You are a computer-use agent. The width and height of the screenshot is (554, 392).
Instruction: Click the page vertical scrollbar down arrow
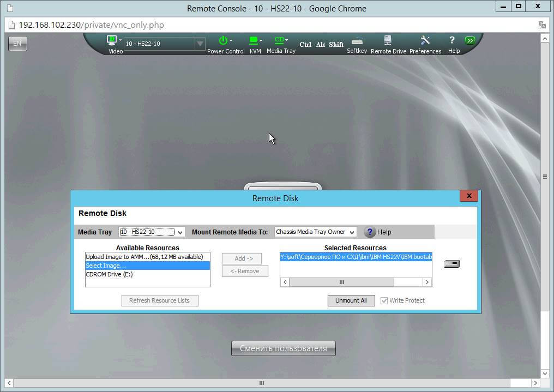pos(545,373)
